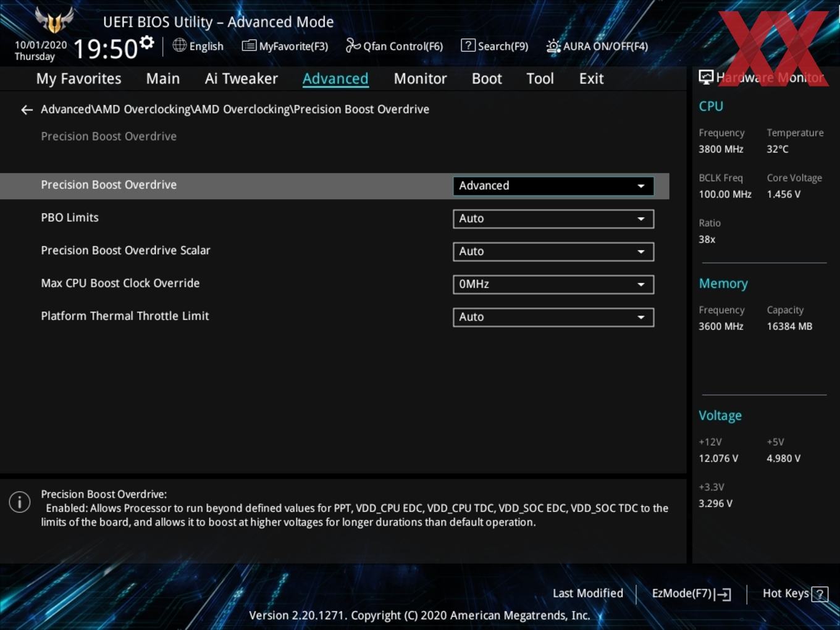Click the Hardware Monitor screen icon
Screen dimensions: 840x630
point(706,77)
